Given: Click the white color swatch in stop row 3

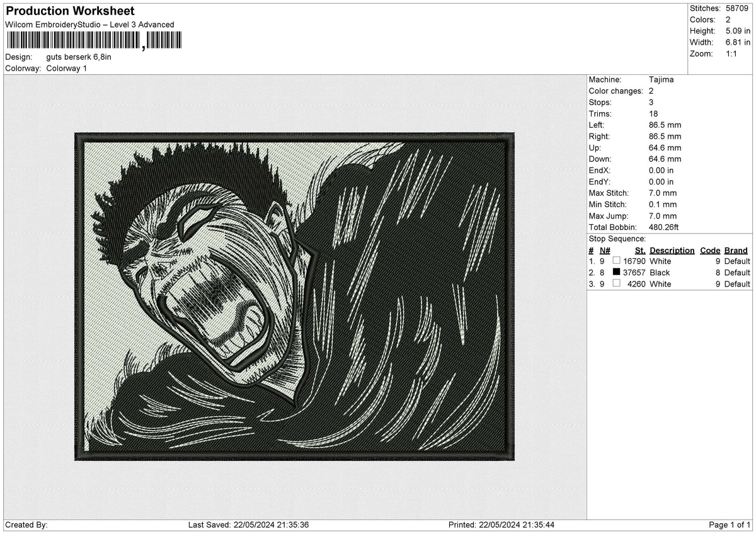Looking at the screenshot, I should pos(616,283).
